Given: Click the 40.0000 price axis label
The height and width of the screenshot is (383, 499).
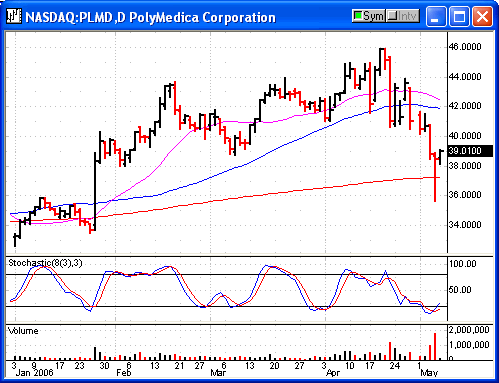Looking at the screenshot, I should 465,136.
